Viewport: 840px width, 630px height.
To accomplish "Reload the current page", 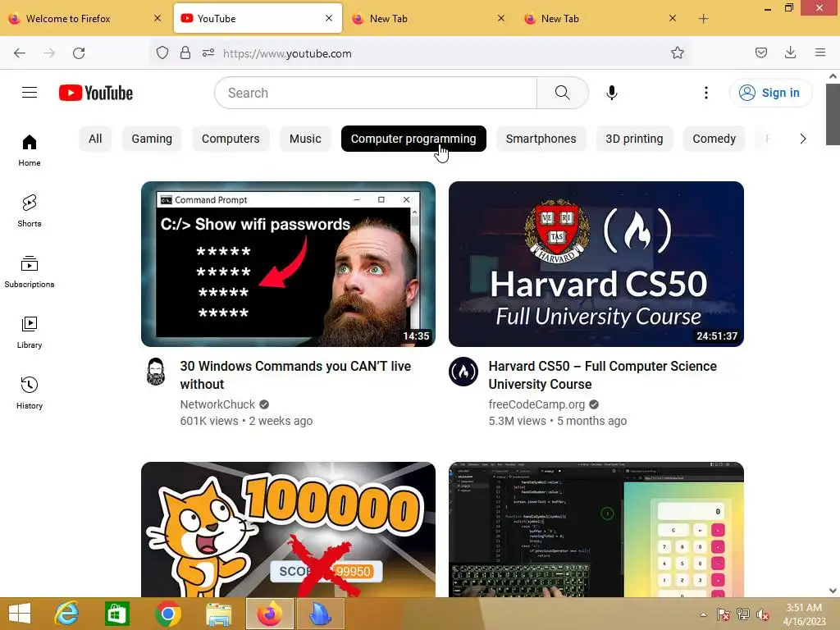I will (x=79, y=53).
